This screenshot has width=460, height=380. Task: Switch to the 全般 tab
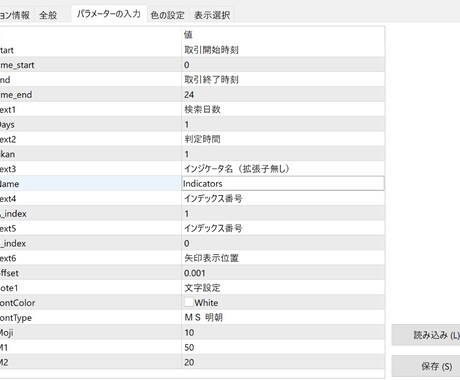[x=48, y=15]
